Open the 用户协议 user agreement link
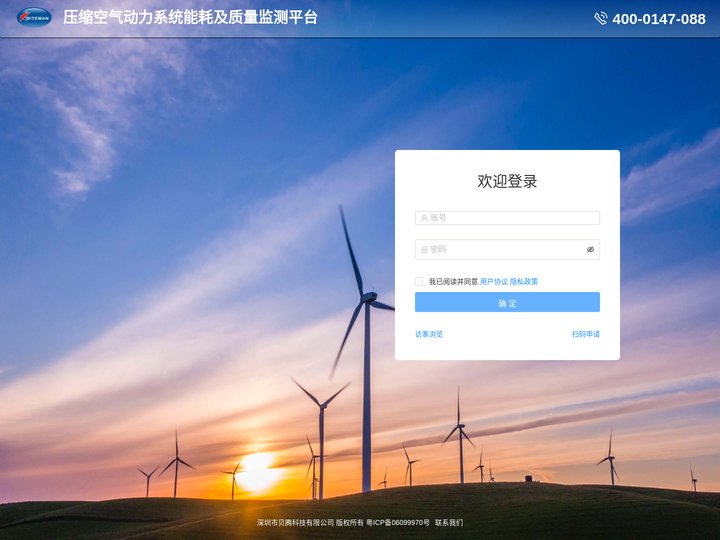Image resolution: width=720 pixels, height=540 pixels. point(494,281)
